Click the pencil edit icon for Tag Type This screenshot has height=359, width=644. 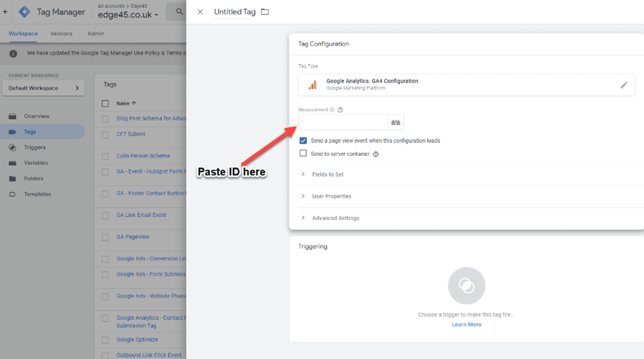pos(624,85)
